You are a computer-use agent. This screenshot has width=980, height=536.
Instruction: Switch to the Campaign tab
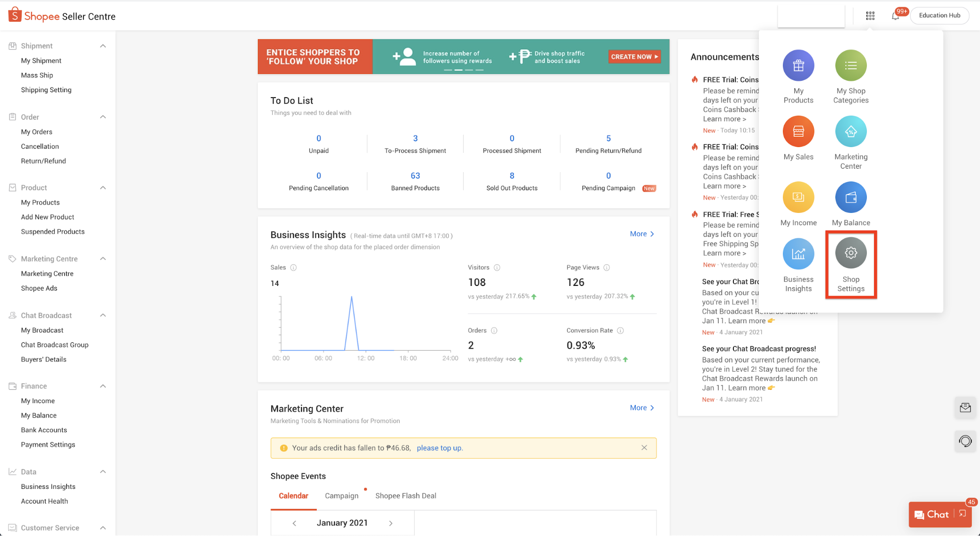tap(342, 496)
